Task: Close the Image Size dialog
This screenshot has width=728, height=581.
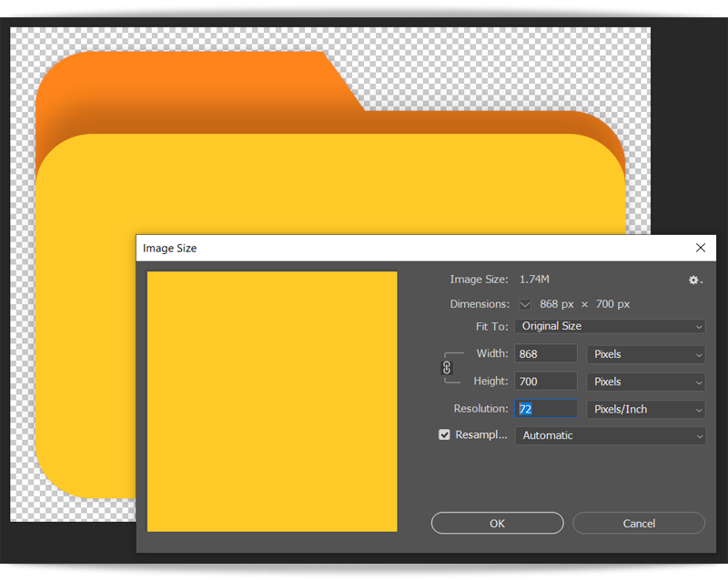Action: click(x=700, y=248)
